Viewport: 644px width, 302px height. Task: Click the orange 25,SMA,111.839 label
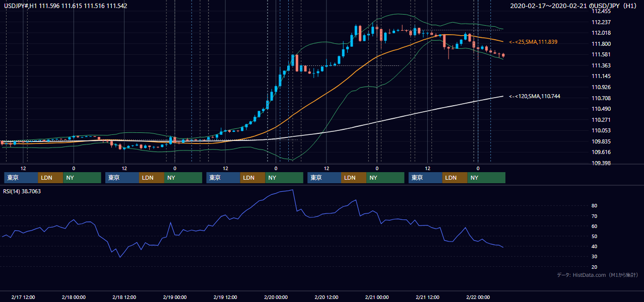[x=533, y=42]
